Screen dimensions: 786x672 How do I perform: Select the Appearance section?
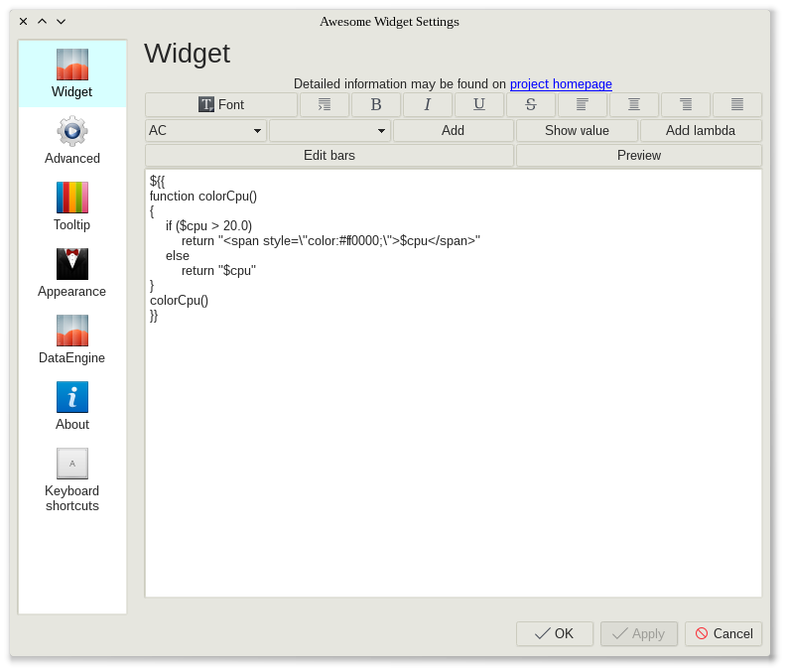[72, 273]
